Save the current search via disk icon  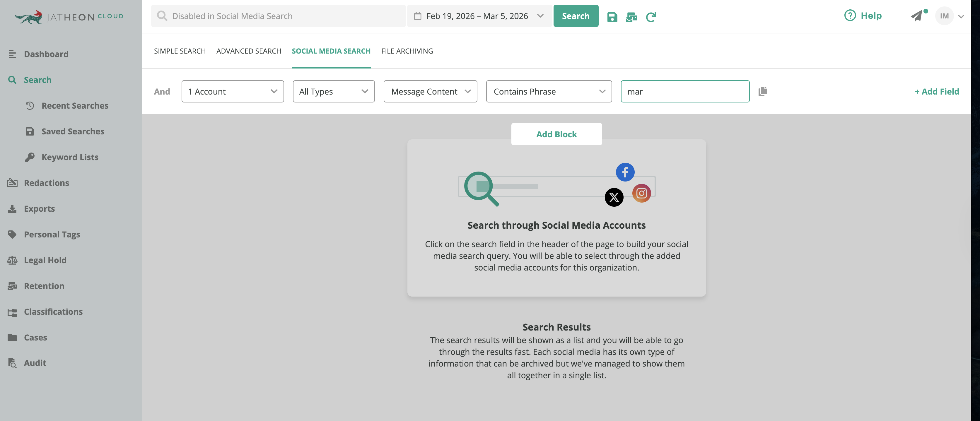pos(612,17)
